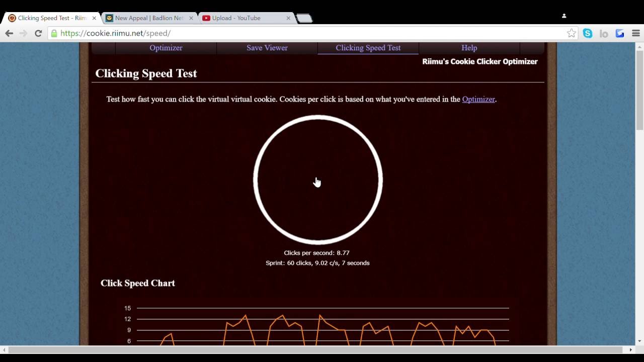This screenshot has width=644, height=362.
Task: Open the Help navigation item
Action: point(469,48)
